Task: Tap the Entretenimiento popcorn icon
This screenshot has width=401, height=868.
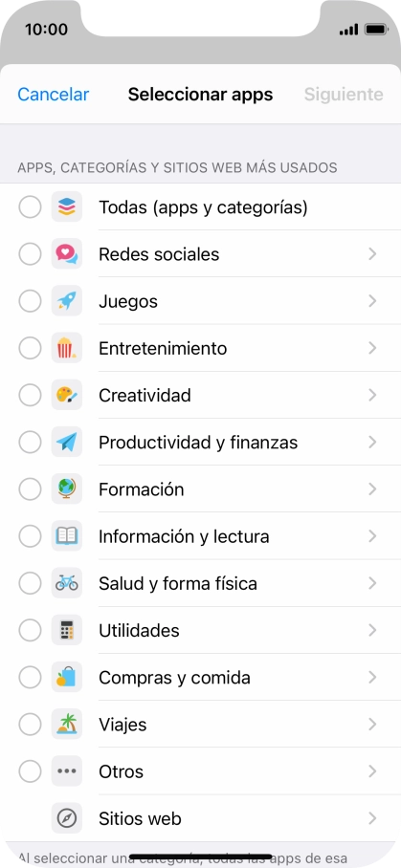Action: tap(67, 348)
